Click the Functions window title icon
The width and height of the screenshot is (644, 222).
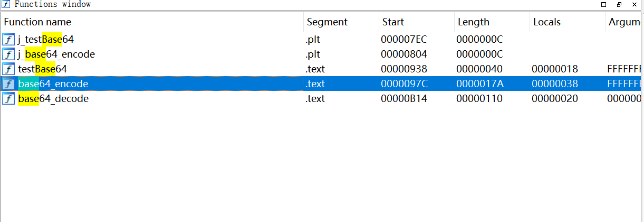[x=6, y=4]
